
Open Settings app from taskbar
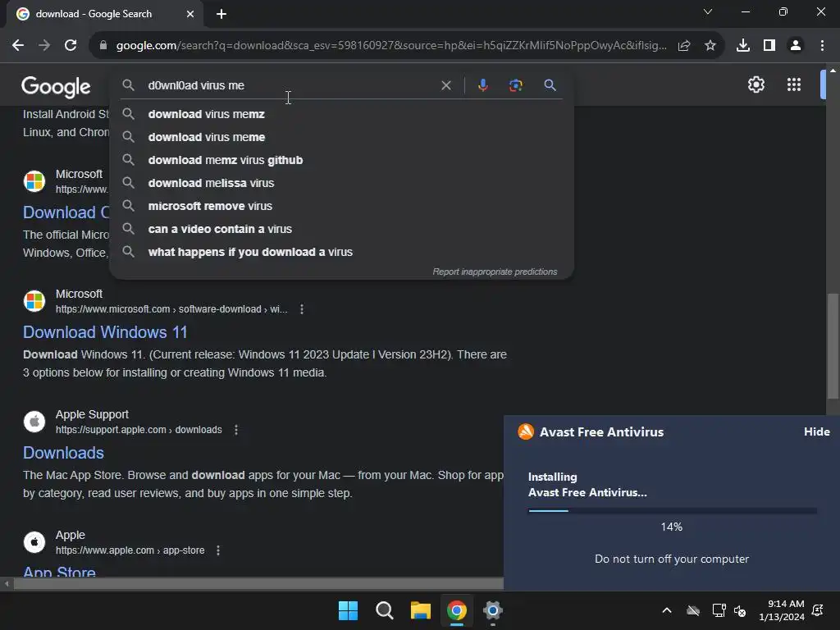493,610
